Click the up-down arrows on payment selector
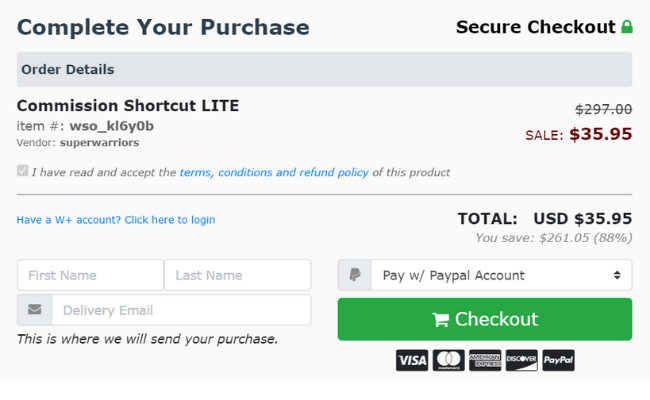This screenshot has width=650, height=400. pyautogui.click(x=617, y=275)
